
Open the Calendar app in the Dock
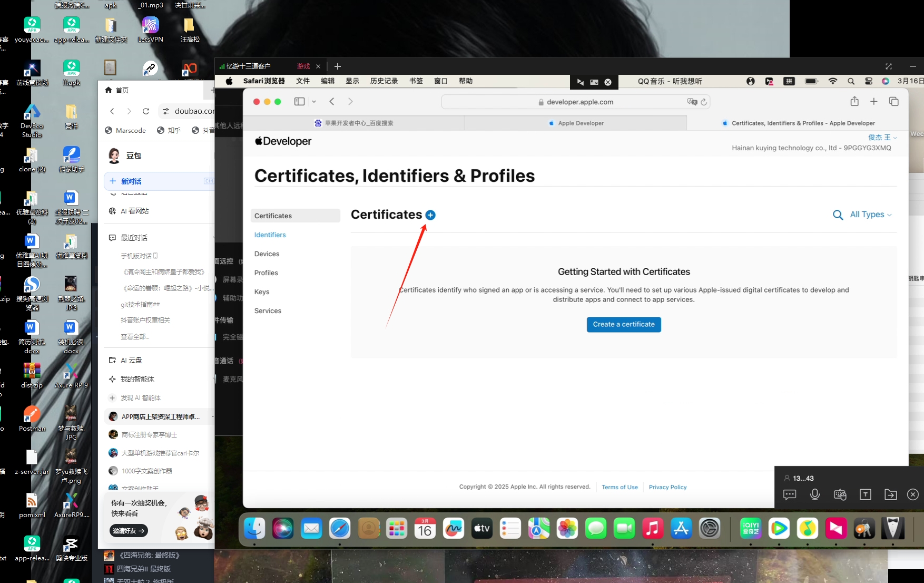[x=425, y=528]
